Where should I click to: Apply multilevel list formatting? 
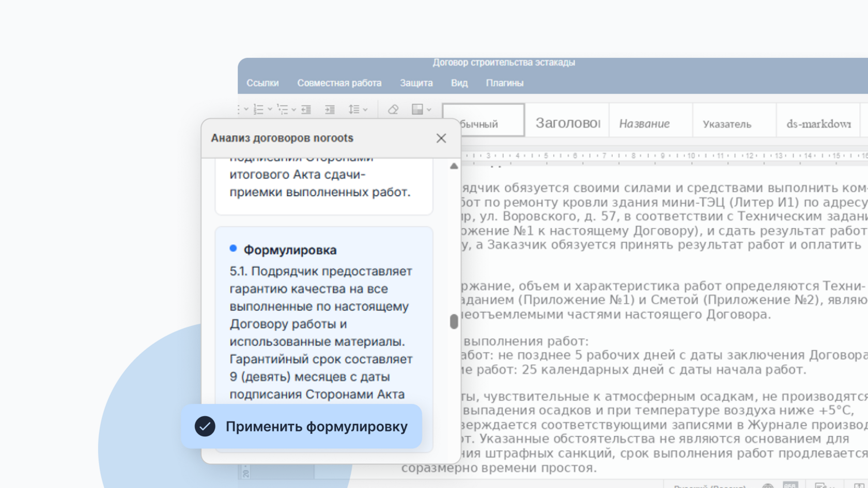point(283,109)
